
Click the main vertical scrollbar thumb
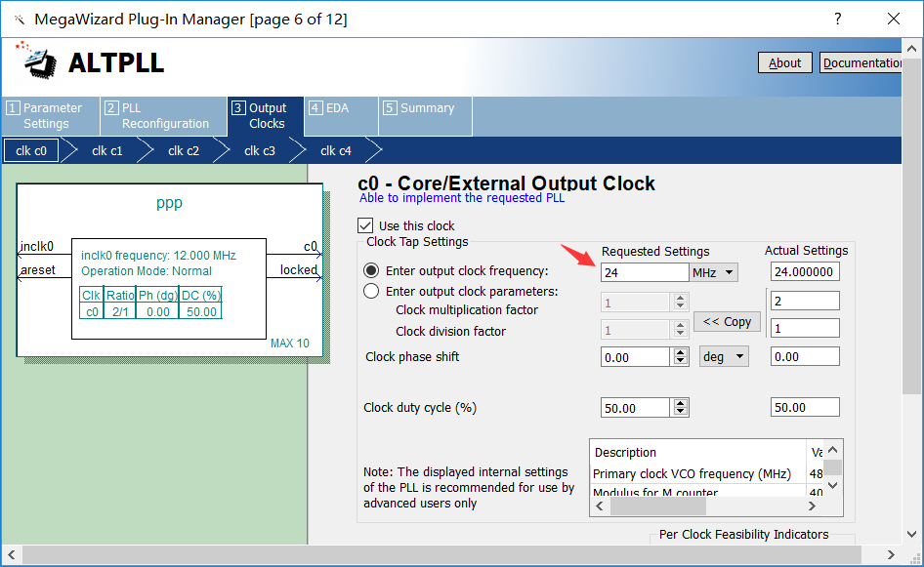[911, 226]
